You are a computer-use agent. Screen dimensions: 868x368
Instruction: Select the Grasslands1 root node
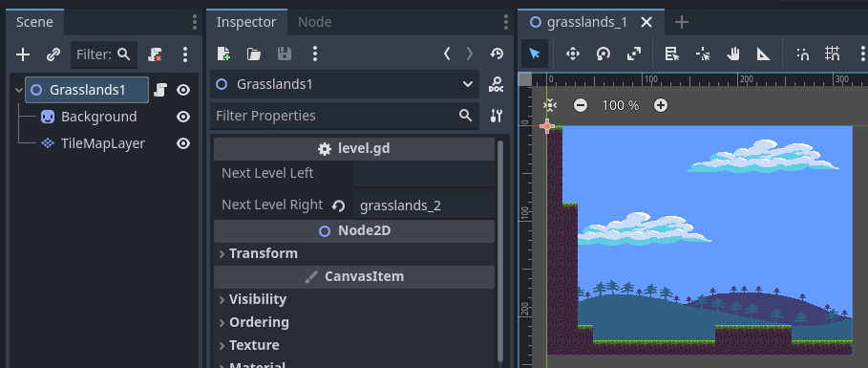click(87, 90)
